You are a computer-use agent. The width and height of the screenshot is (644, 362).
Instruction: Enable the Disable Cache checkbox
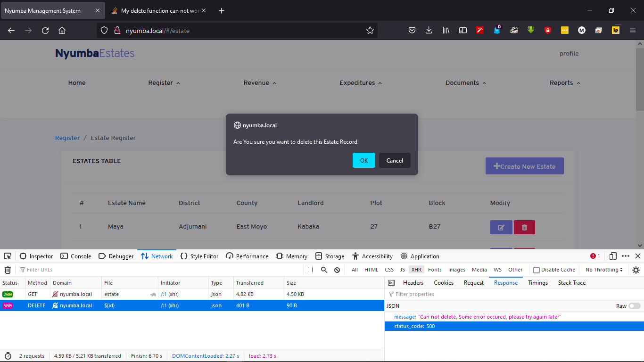[x=537, y=270]
